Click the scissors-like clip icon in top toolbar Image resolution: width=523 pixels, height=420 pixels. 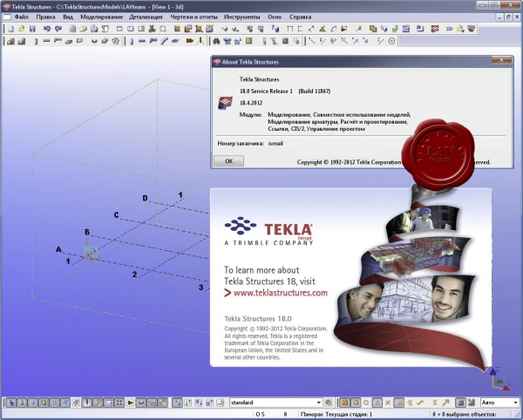[x=152, y=29]
